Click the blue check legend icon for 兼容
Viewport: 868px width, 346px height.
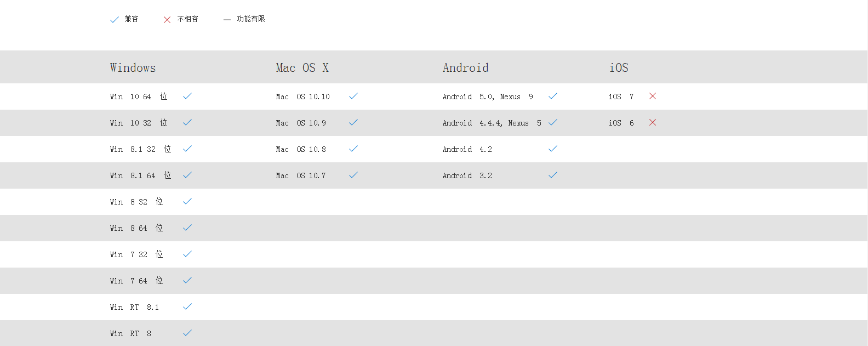coord(115,19)
